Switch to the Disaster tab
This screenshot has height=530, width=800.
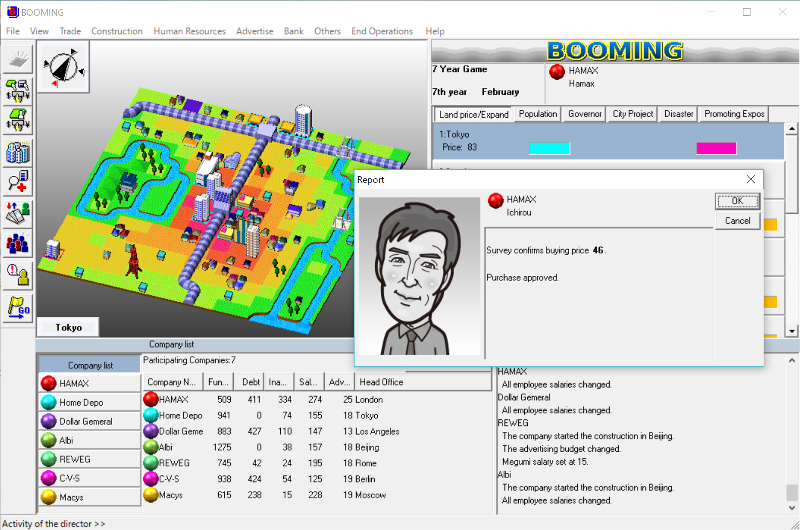(678, 114)
